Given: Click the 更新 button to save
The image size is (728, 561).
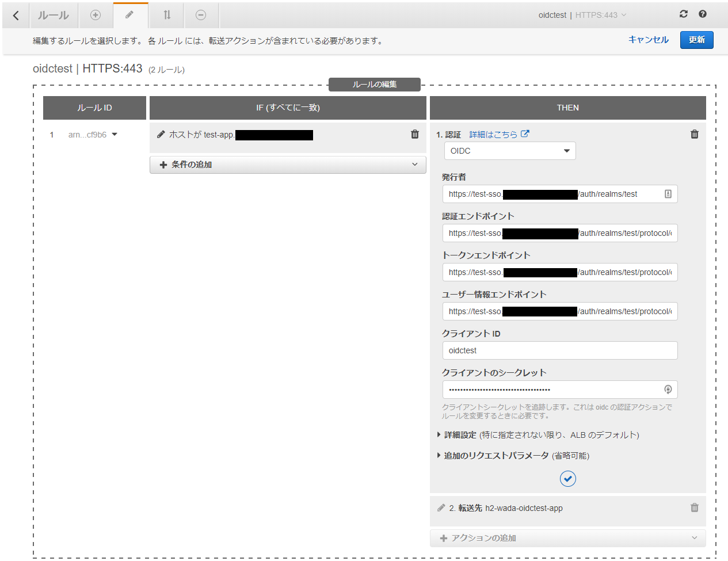Looking at the screenshot, I should pos(696,40).
